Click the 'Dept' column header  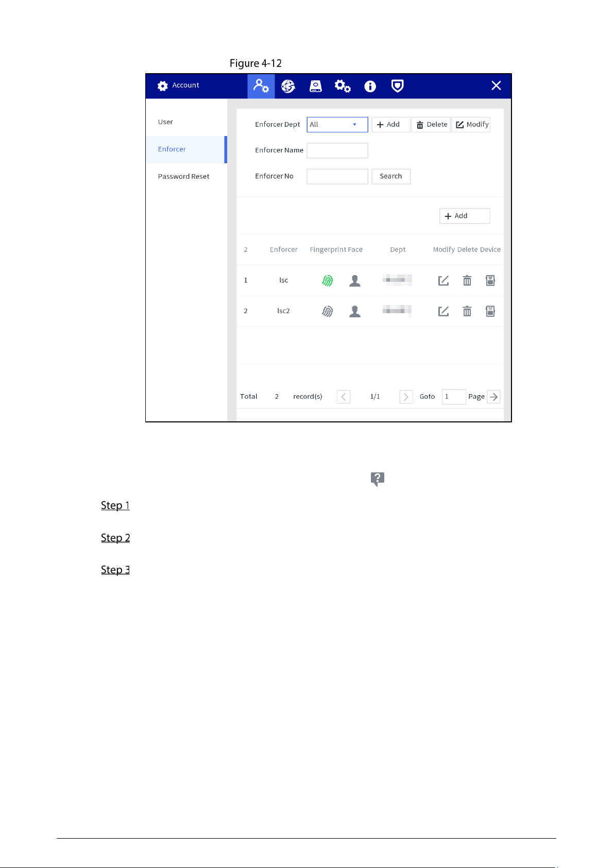[398, 250]
